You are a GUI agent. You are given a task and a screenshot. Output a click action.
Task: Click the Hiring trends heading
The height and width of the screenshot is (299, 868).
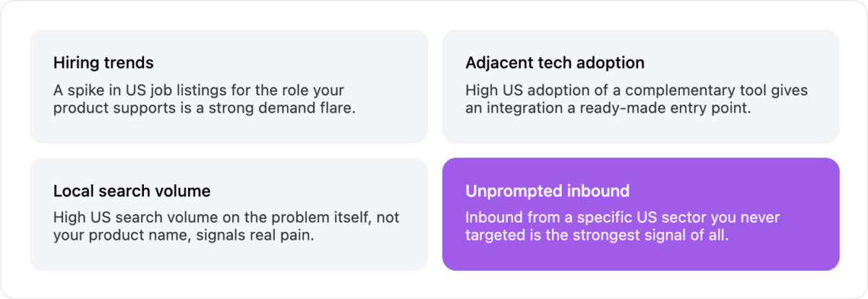tap(103, 63)
